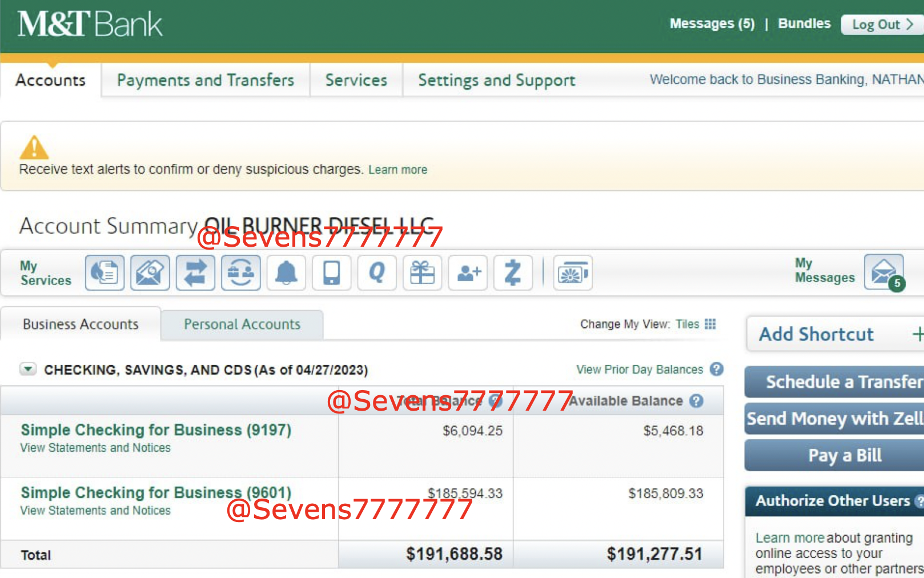Collapse the Checking, Savings, and CDs section

click(28, 369)
